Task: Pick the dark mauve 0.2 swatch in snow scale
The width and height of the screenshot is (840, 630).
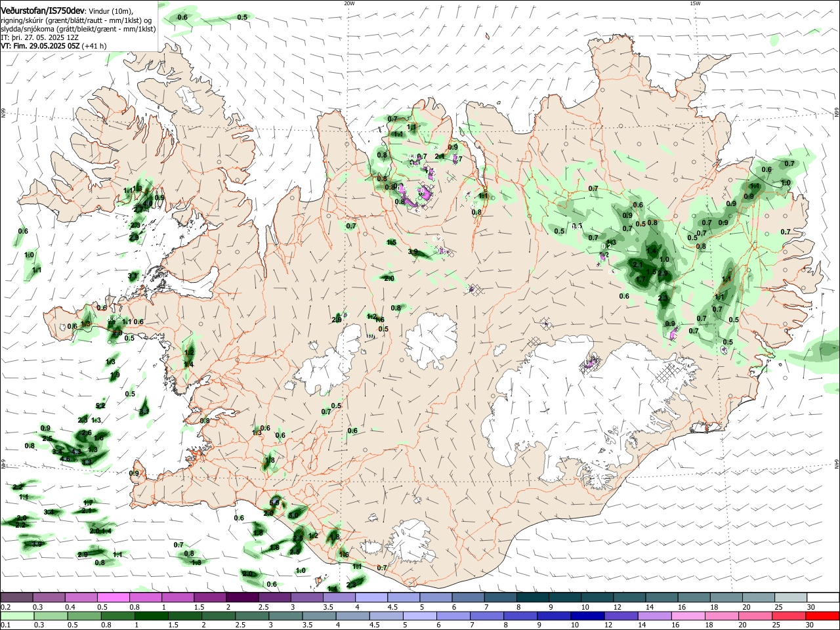Action: [x=17, y=597]
